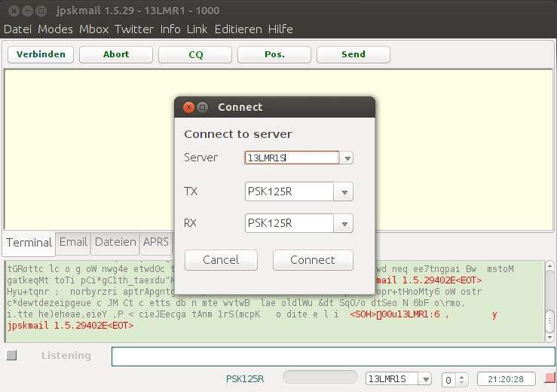Viewport: 557px width, 392px height.
Task: Expand the status bar server dropdown arrow
Action: [425, 379]
